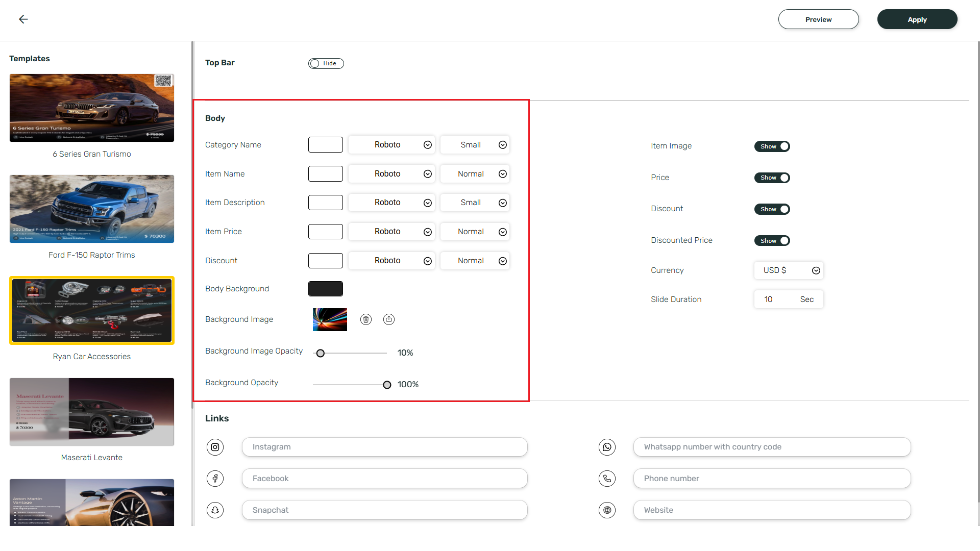Click the Apply button

click(x=917, y=19)
